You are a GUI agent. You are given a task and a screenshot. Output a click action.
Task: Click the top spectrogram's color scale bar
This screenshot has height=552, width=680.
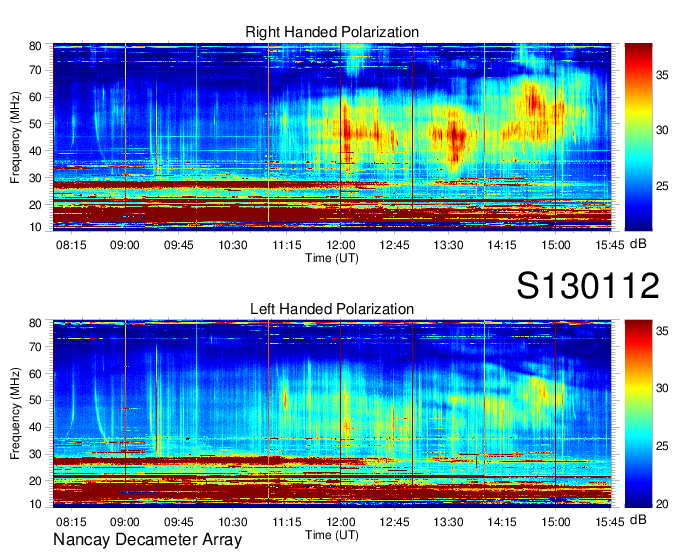[638, 137]
